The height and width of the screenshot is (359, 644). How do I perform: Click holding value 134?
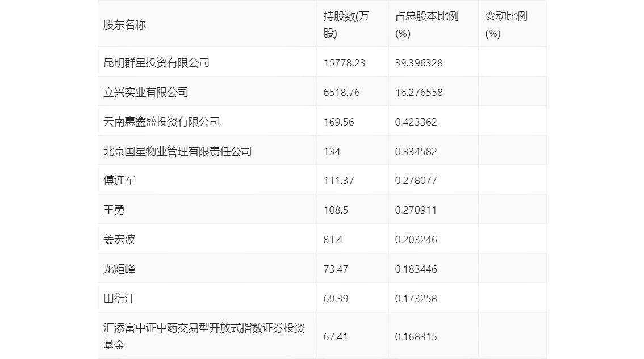pos(332,152)
